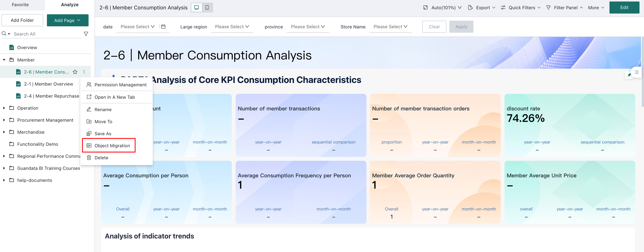Favorite the 2-6 Member Consumption page star

pos(75,72)
